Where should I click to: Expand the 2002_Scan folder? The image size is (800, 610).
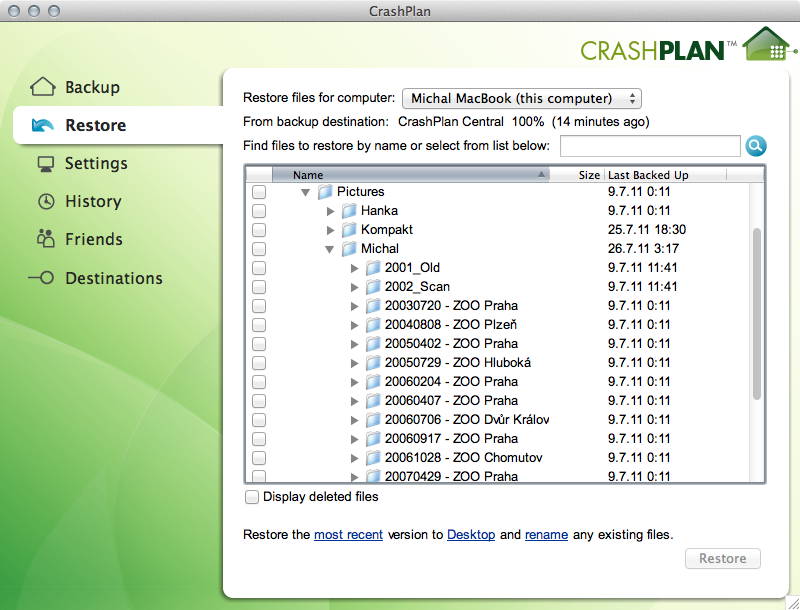[x=354, y=287]
